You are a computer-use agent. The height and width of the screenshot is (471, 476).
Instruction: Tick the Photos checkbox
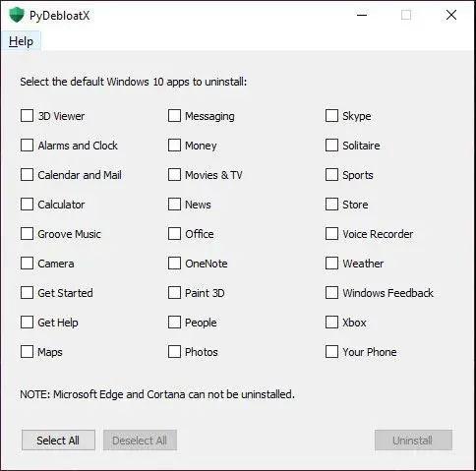point(174,352)
